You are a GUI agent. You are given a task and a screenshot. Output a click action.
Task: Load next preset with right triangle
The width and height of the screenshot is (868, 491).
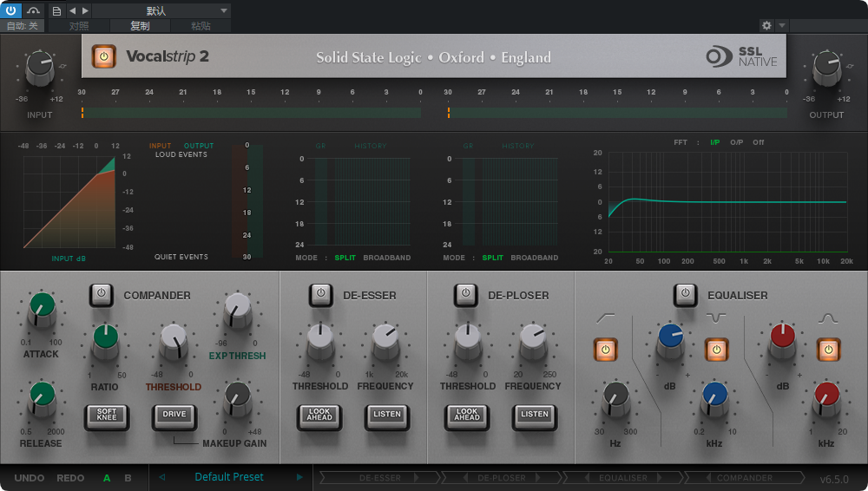pos(299,476)
